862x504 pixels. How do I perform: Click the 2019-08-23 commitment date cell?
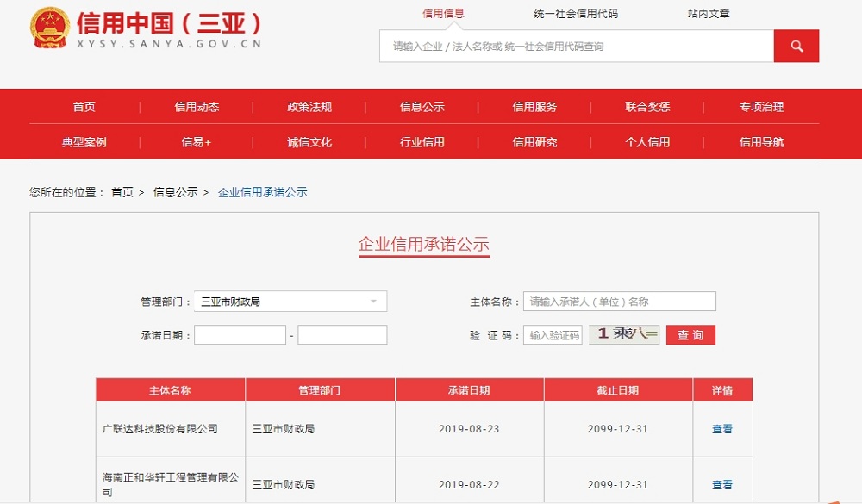click(x=469, y=429)
